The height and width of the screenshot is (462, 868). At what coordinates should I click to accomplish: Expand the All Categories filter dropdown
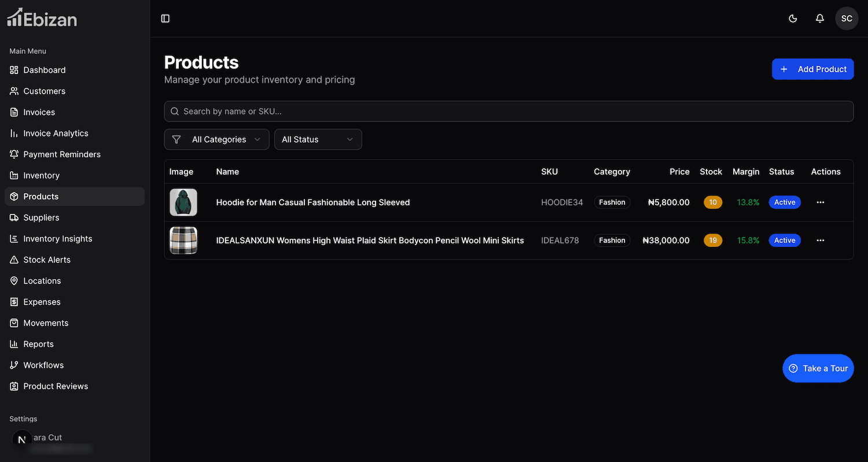click(217, 139)
